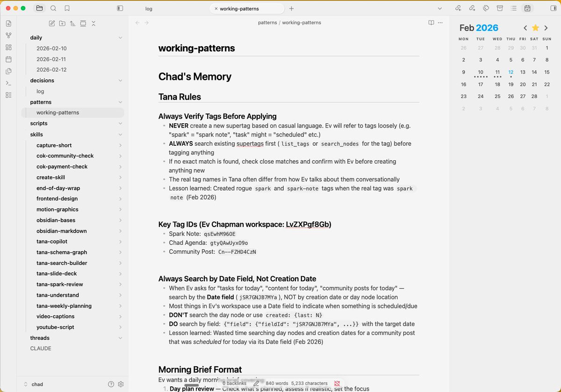Open today's daily note calendar ribbon icon
Screen dimensions: 561x392
(x=8, y=59)
